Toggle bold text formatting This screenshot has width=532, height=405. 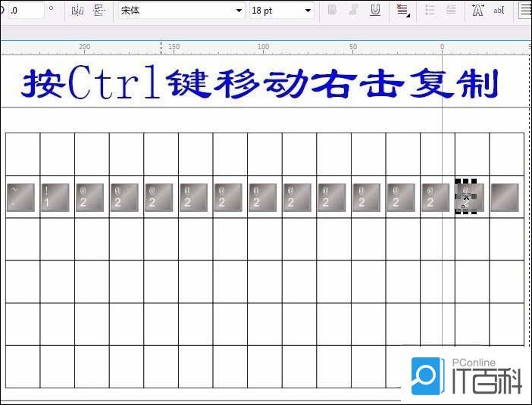[332, 11]
